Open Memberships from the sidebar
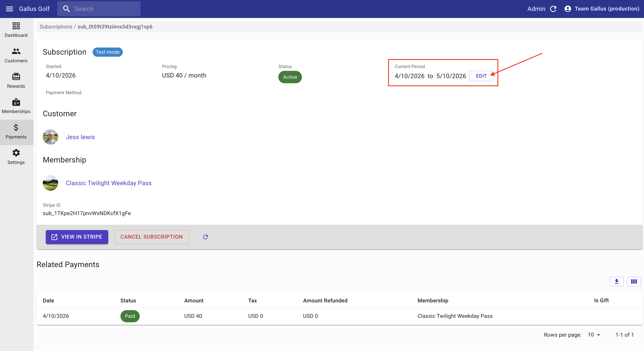Image resolution: width=644 pixels, height=351 pixels. click(x=16, y=106)
